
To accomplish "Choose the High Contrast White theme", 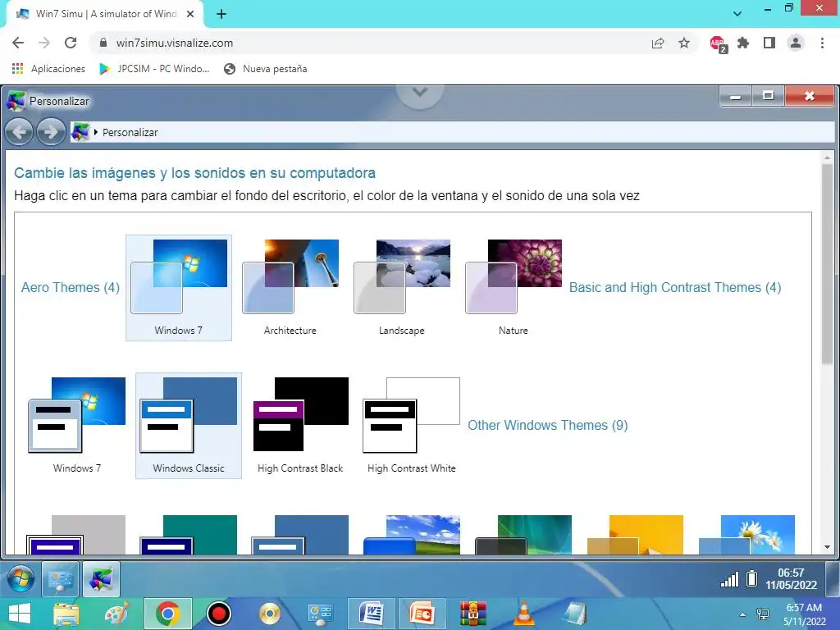I will pos(412,426).
